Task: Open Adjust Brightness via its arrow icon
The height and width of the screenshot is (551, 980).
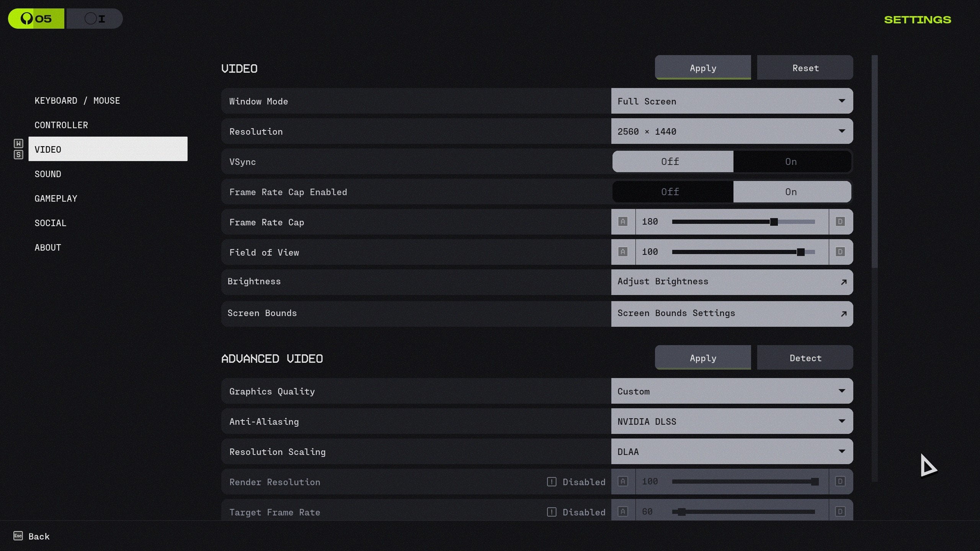Action: click(843, 282)
